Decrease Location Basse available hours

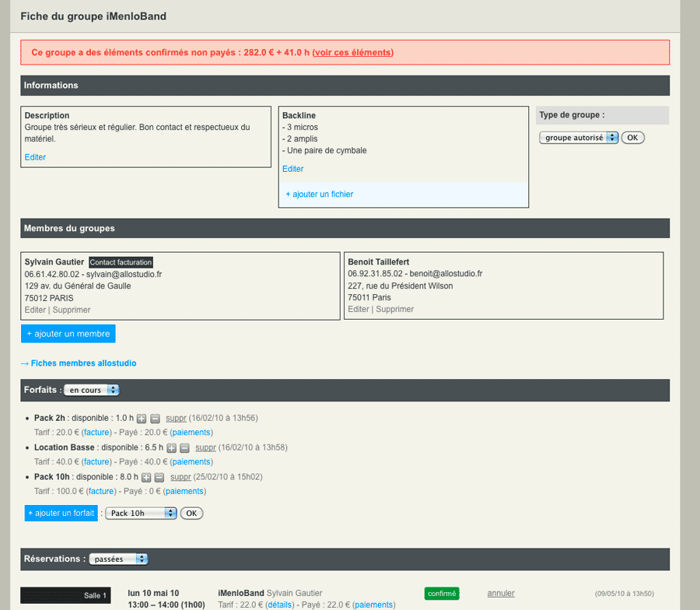(184, 448)
